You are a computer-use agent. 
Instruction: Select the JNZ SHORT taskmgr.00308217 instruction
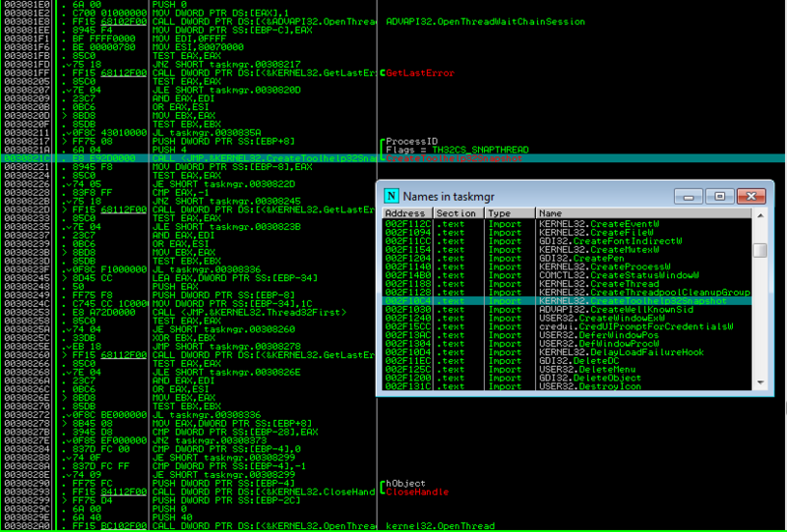(226, 64)
